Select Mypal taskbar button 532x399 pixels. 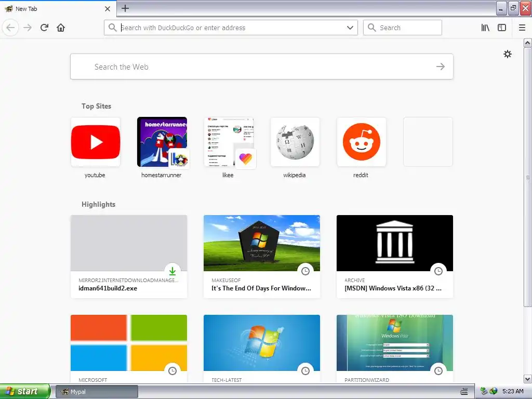coord(97,392)
